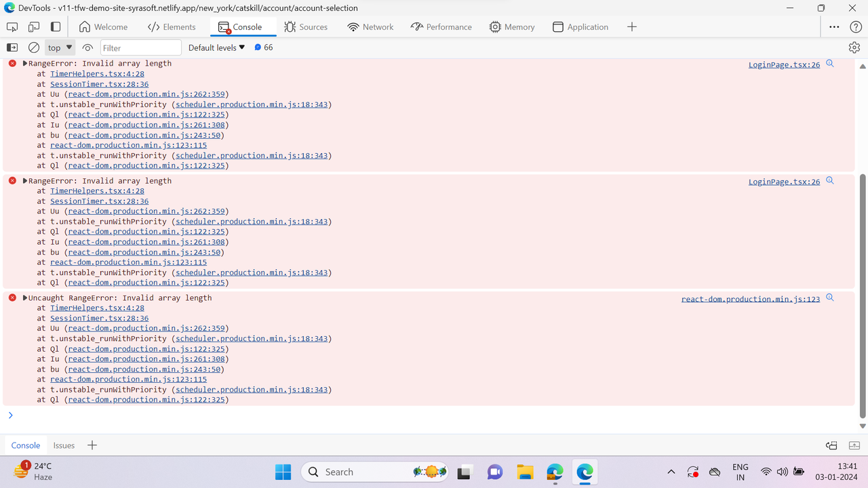Show the console sidebar

[x=12, y=47]
